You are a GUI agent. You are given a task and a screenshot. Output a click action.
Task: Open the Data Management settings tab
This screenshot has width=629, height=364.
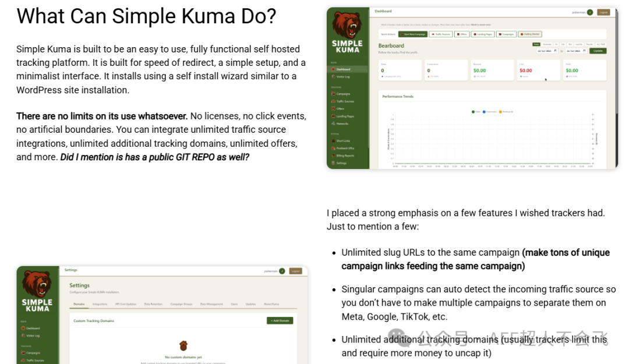coord(211,304)
